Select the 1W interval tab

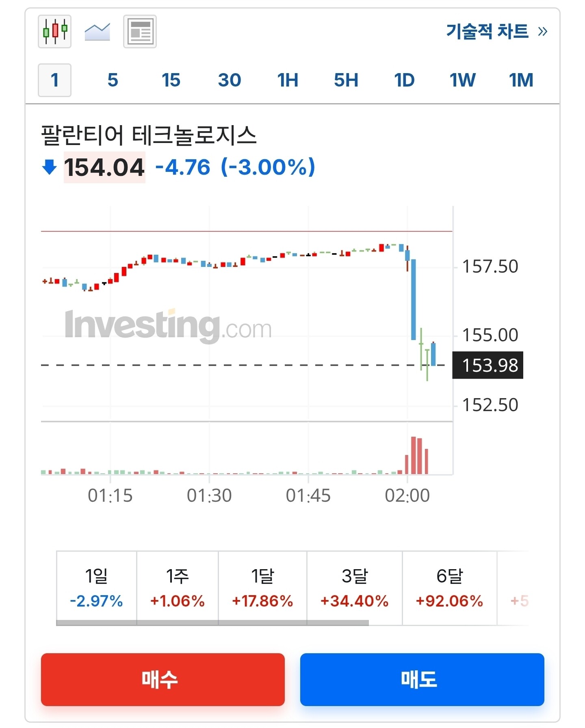(462, 80)
